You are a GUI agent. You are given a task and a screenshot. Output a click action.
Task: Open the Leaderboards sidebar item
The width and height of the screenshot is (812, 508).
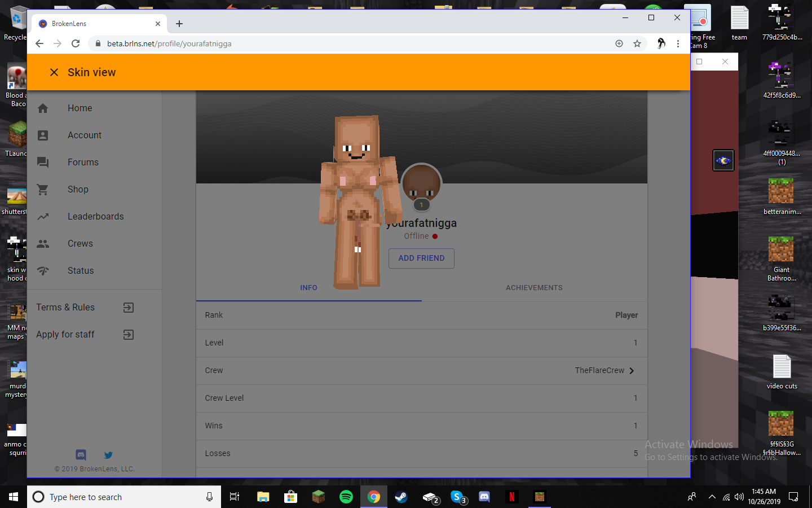(95, 217)
